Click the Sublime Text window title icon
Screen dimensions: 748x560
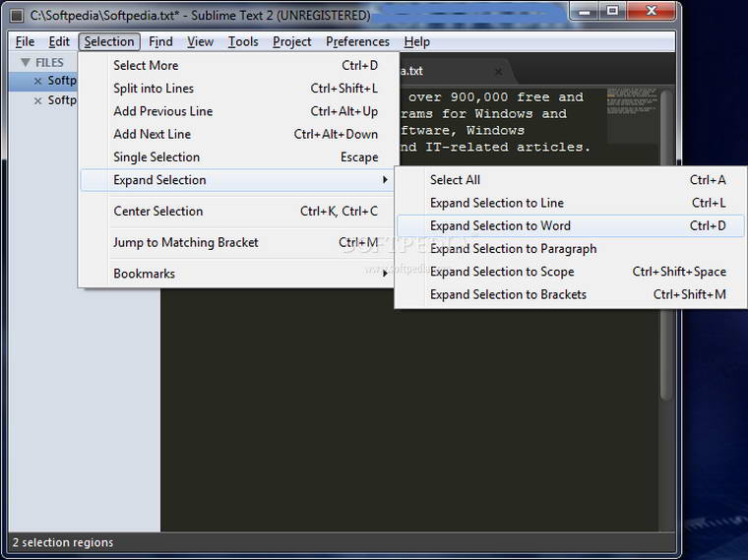tap(17, 16)
